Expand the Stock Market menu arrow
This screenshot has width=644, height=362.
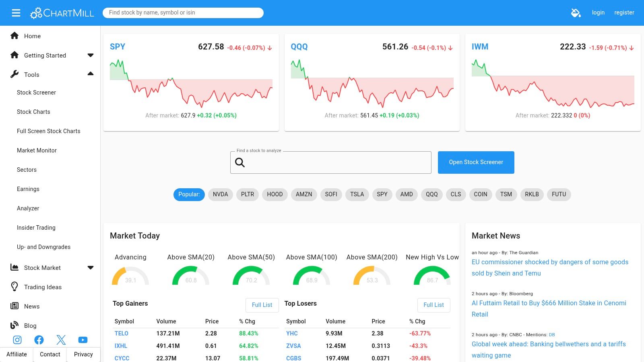91,267
